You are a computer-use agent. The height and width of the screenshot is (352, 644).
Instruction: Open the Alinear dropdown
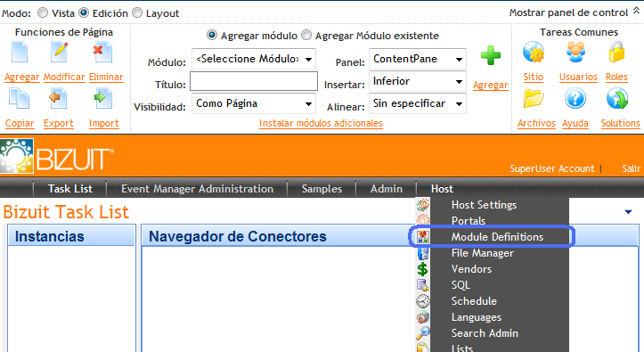pyautogui.click(x=417, y=103)
